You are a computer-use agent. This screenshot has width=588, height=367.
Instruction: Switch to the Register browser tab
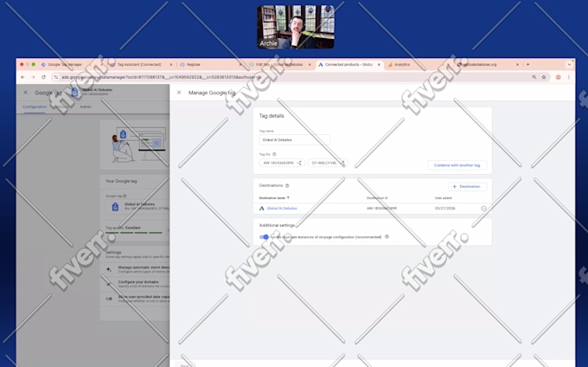pyautogui.click(x=210, y=65)
